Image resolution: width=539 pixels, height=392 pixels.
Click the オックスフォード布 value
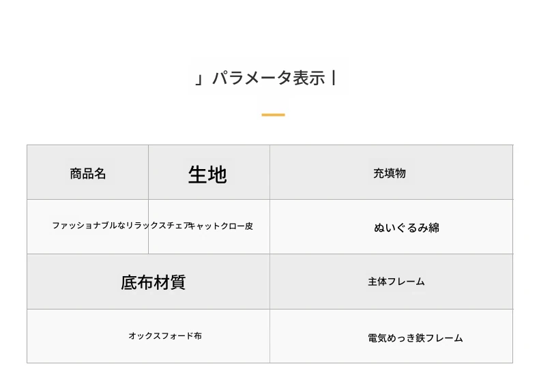(x=165, y=336)
